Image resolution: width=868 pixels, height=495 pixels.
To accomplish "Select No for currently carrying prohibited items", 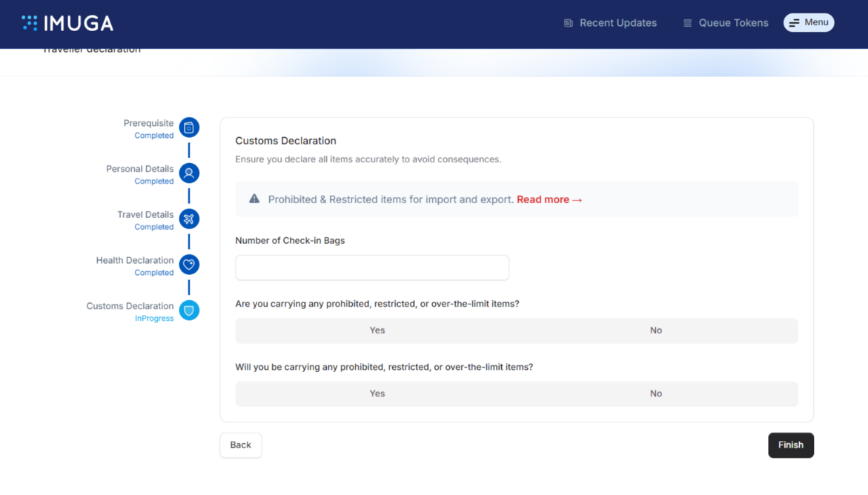I will tap(655, 330).
